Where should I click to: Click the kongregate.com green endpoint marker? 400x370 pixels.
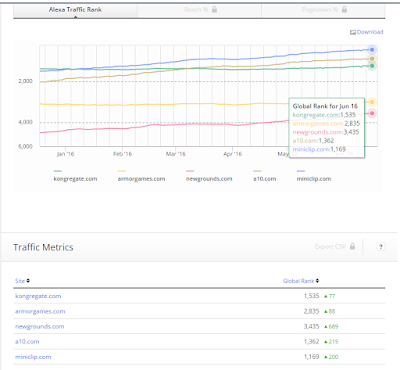[x=372, y=66]
